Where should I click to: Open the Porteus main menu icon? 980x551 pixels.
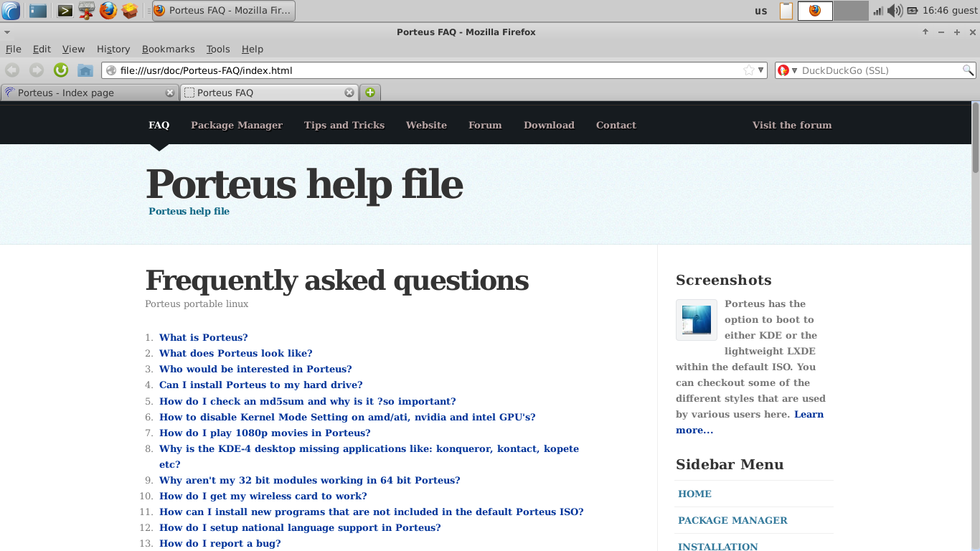point(11,11)
